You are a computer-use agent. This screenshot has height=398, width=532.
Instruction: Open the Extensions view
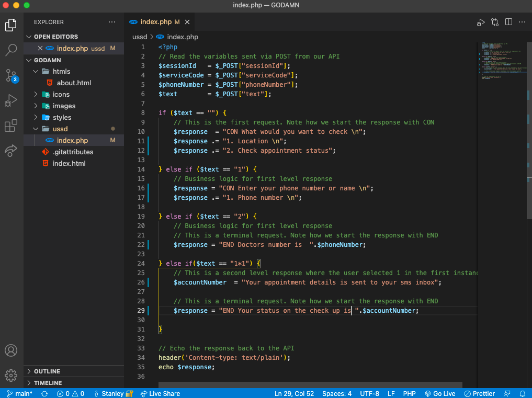pyautogui.click(x=11, y=126)
